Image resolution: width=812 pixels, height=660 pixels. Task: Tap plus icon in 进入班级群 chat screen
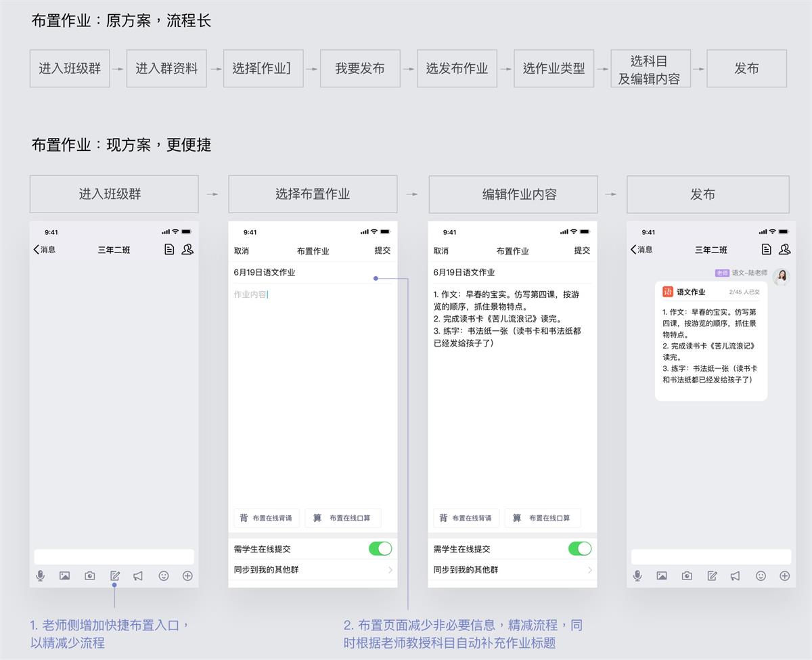tap(187, 576)
